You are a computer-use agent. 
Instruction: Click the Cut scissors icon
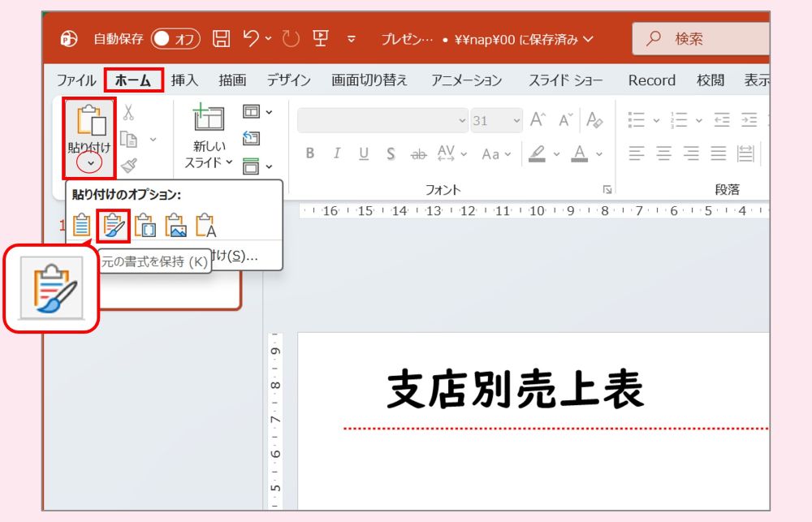click(x=128, y=112)
